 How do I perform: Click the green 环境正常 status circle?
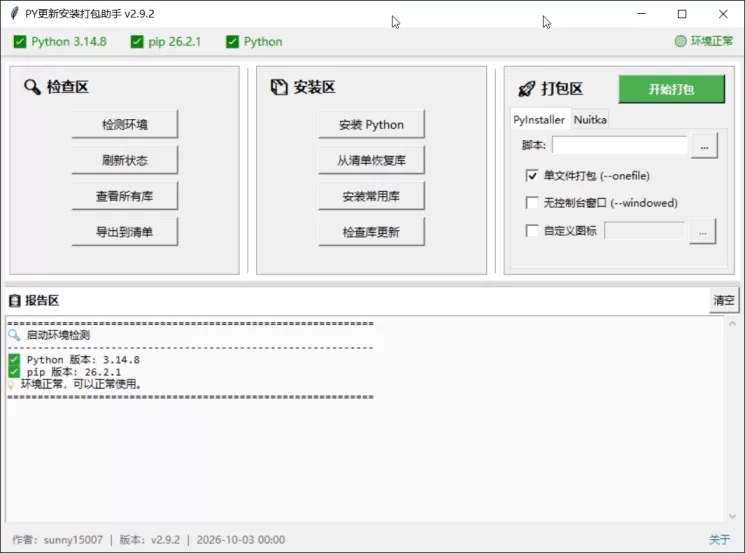point(680,41)
